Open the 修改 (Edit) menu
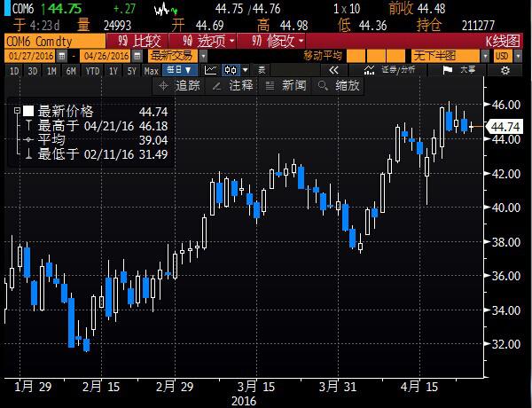Screen dimensions: 532x408 (x=265, y=41)
